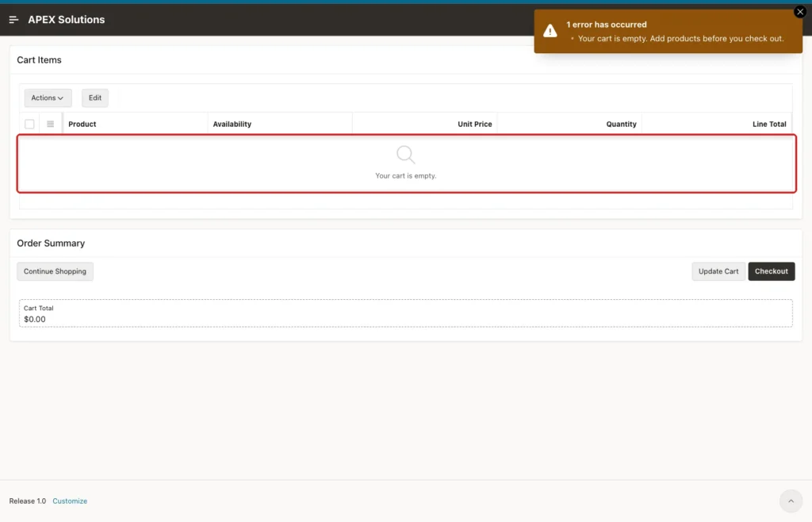Viewport: 812px width, 522px height.
Task: Click the '1 error has occurred' heading
Action: 607,25
